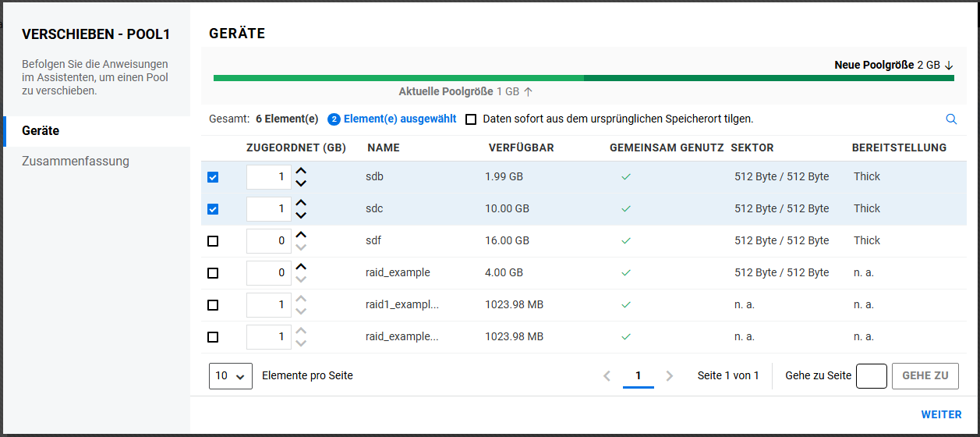980x437 pixels.
Task: Enable 'Daten sofort tilgen' checkbox
Action: [471, 119]
